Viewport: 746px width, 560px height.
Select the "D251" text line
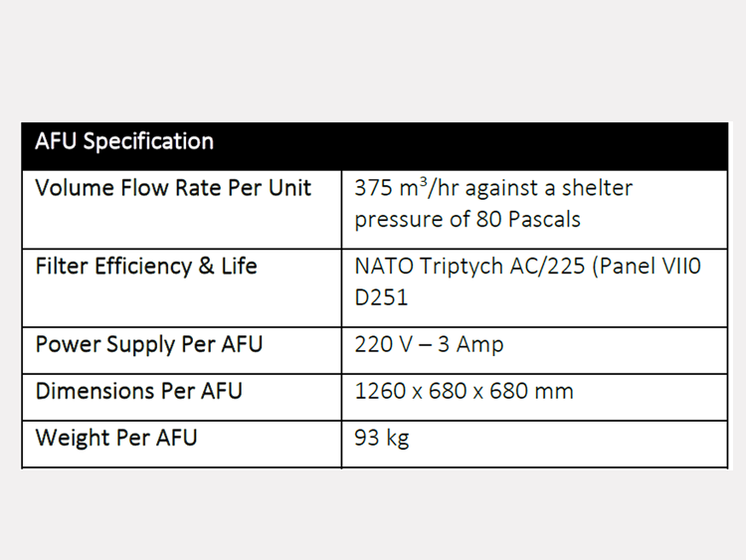(381, 297)
